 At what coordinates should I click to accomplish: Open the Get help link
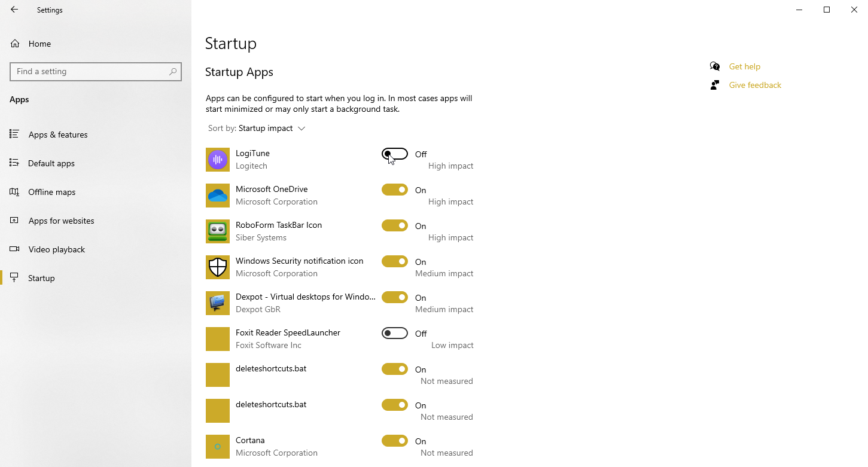click(744, 66)
